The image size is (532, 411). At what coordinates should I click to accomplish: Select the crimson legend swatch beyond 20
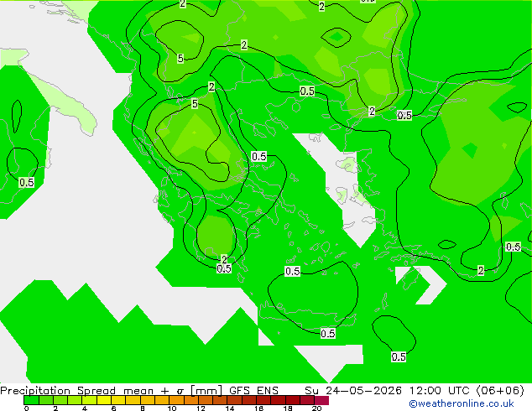321,400
